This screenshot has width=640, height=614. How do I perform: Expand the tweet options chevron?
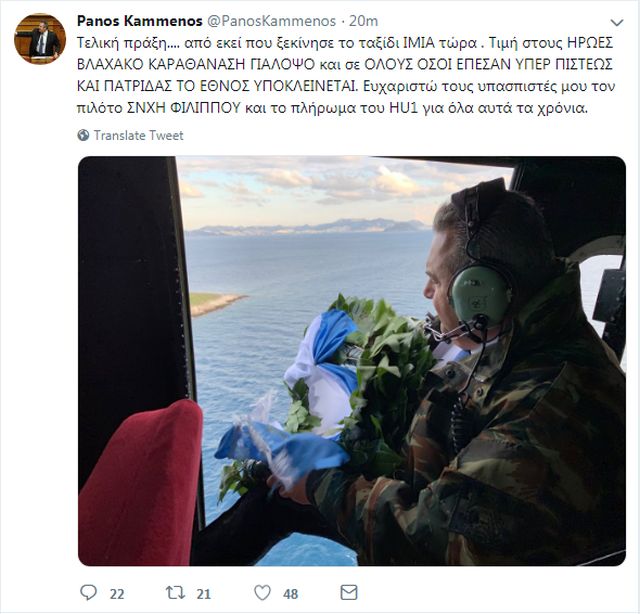coord(617,22)
